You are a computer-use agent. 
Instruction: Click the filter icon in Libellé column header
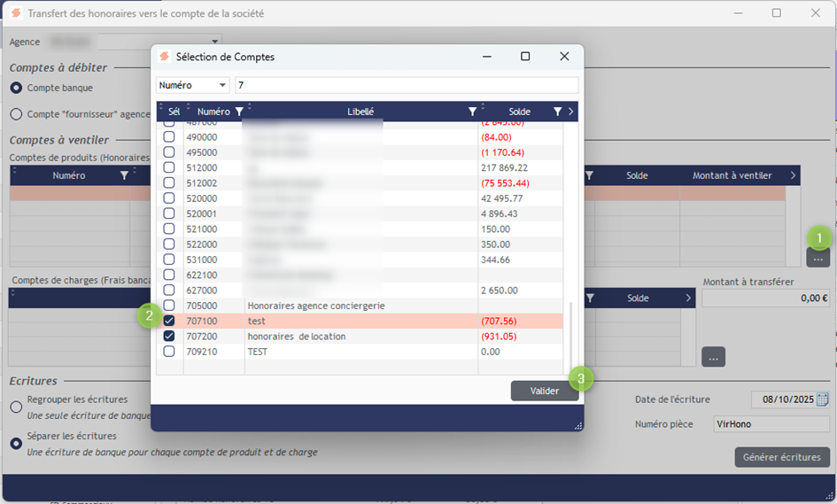coord(471,112)
